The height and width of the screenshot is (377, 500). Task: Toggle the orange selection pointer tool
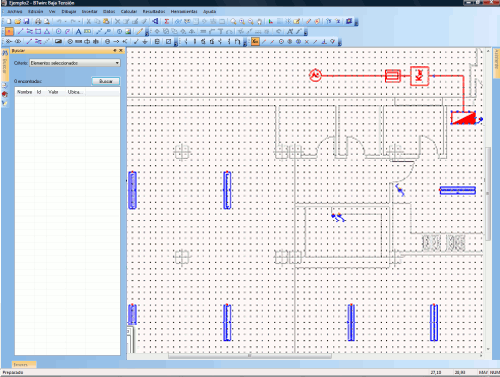pos(9,32)
